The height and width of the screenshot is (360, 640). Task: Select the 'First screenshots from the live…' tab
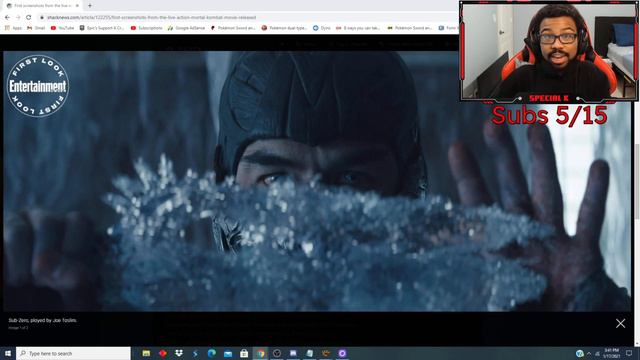42,6
